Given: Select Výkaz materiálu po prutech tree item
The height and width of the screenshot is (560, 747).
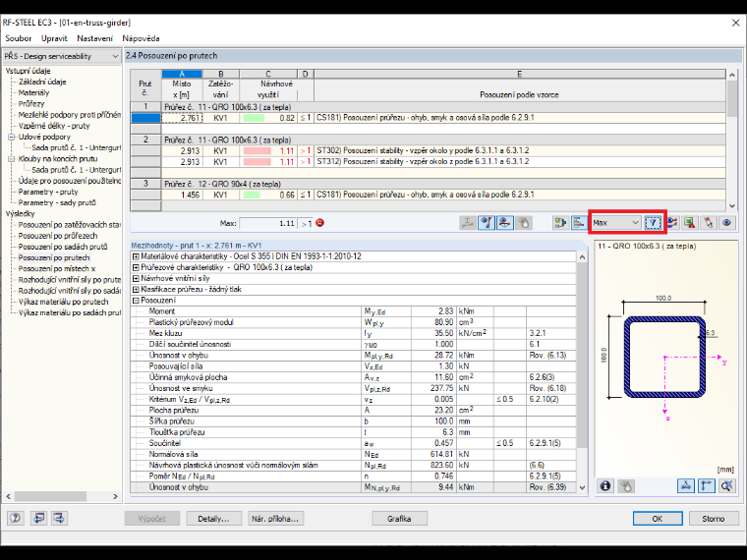Looking at the screenshot, I should click(63, 302).
